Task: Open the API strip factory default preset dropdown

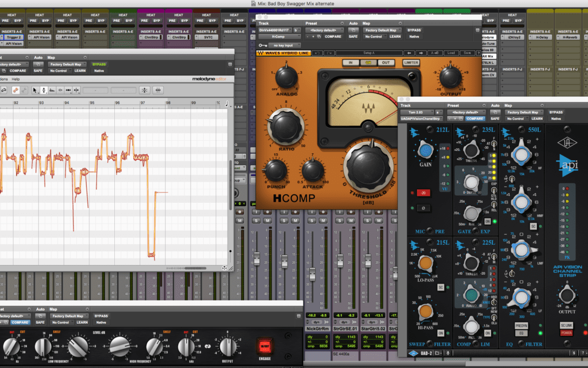Action: click(466, 112)
